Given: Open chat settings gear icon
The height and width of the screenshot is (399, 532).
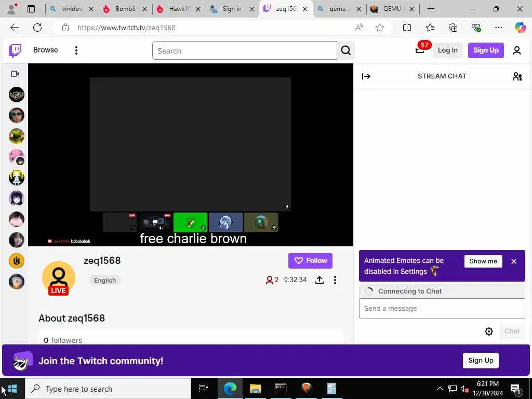Looking at the screenshot, I should click(x=488, y=331).
